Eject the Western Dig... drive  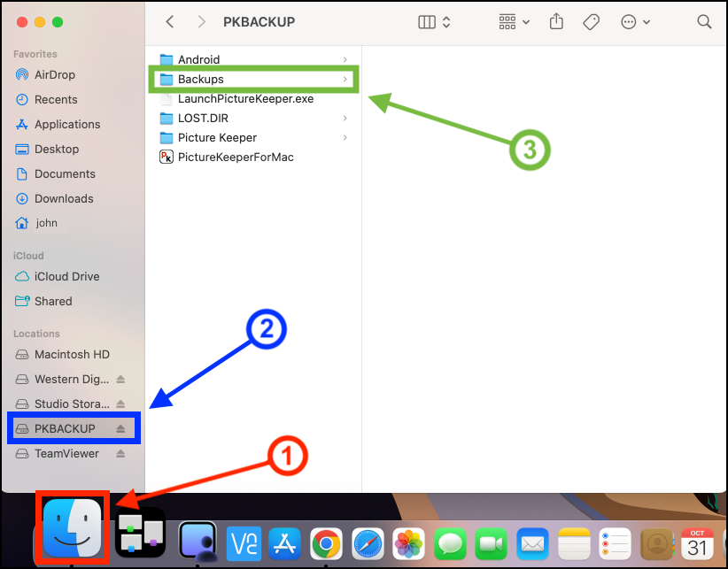(x=120, y=379)
